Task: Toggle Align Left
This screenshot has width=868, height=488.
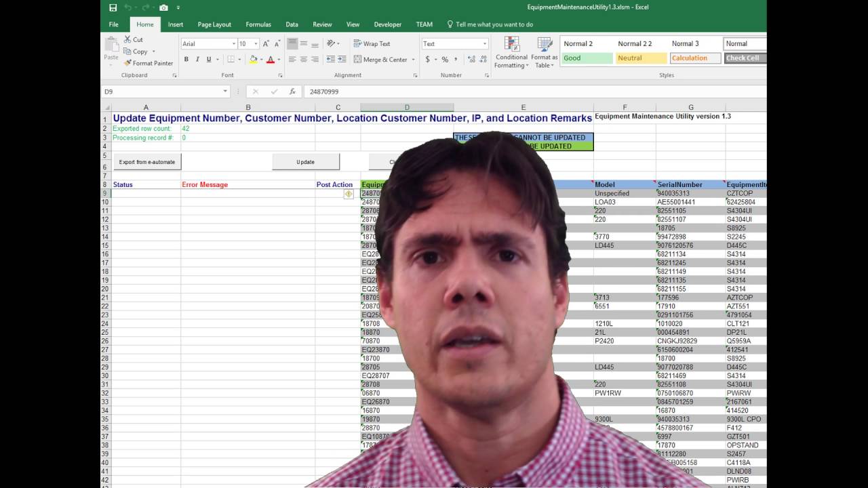Action: tap(292, 60)
